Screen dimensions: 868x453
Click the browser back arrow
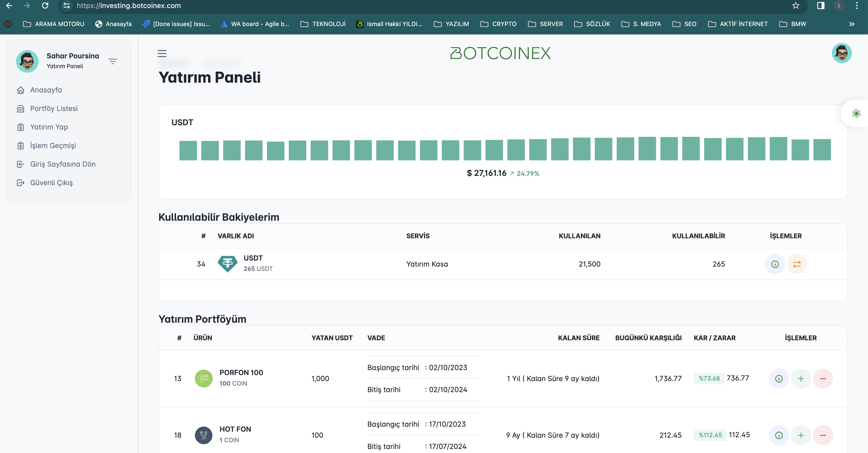(9, 6)
